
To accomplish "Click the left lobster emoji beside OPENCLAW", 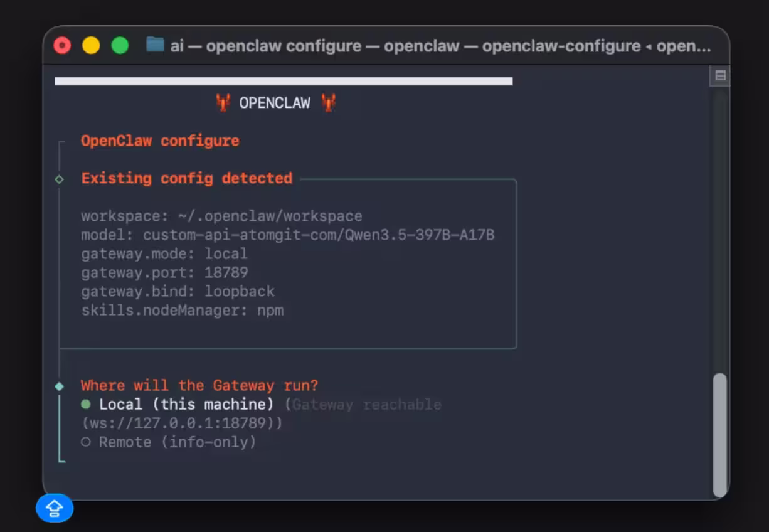I will click(223, 102).
